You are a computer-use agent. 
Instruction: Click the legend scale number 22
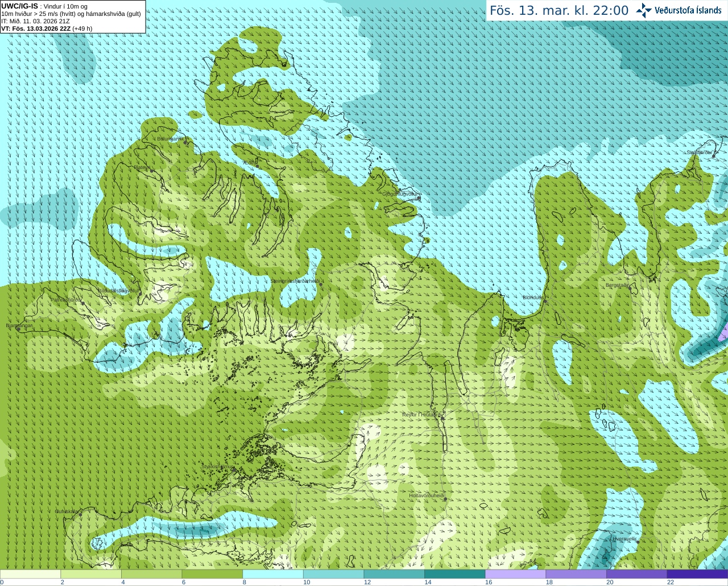(671, 582)
